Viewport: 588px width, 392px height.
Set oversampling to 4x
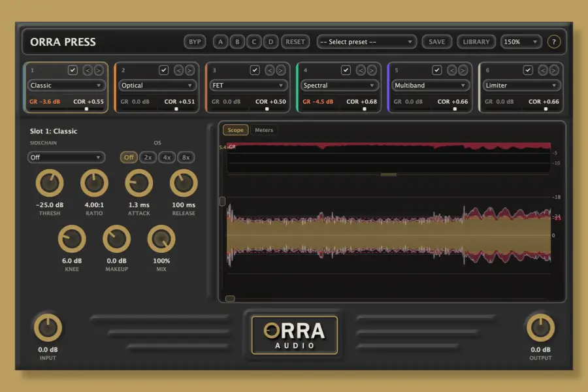(x=167, y=157)
